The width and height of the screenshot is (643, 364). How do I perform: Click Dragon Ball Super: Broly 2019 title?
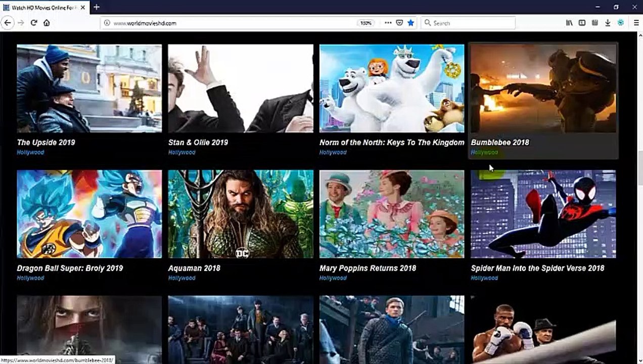click(70, 268)
